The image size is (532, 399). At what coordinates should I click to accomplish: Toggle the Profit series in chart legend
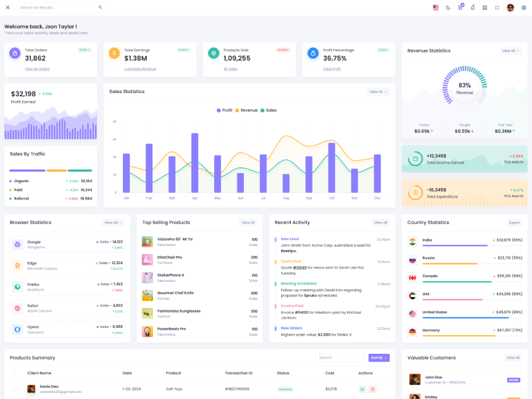pyautogui.click(x=225, y=110)
